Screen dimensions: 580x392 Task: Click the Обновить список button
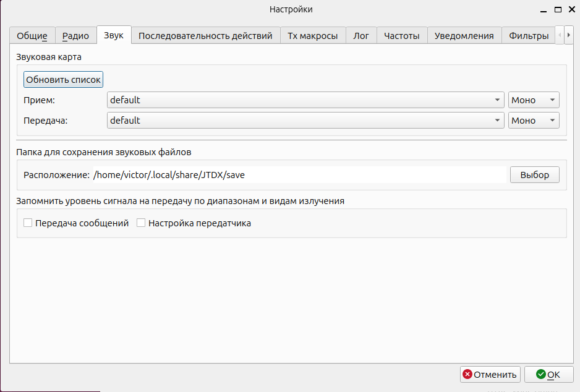tap(63, 80)
